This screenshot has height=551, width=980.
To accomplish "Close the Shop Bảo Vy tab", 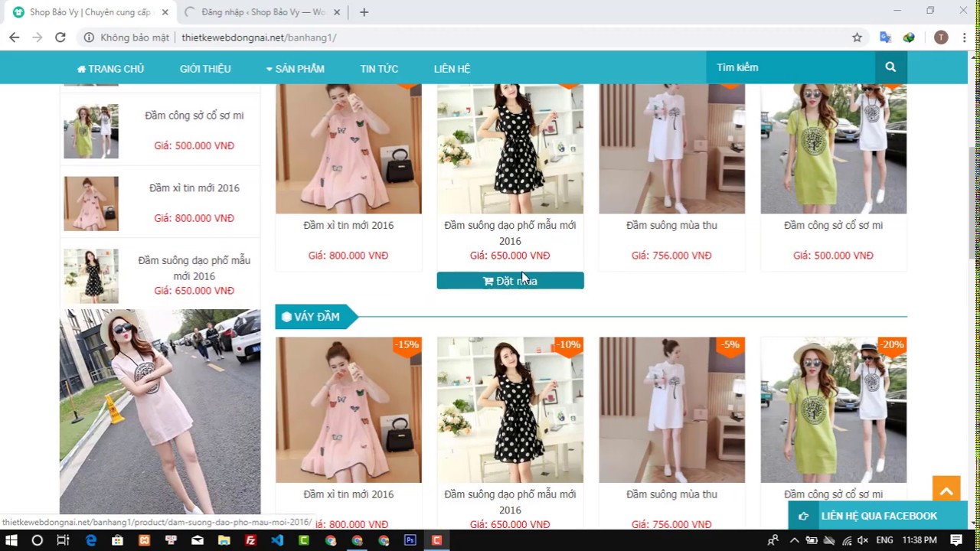I will coord(165,12).
